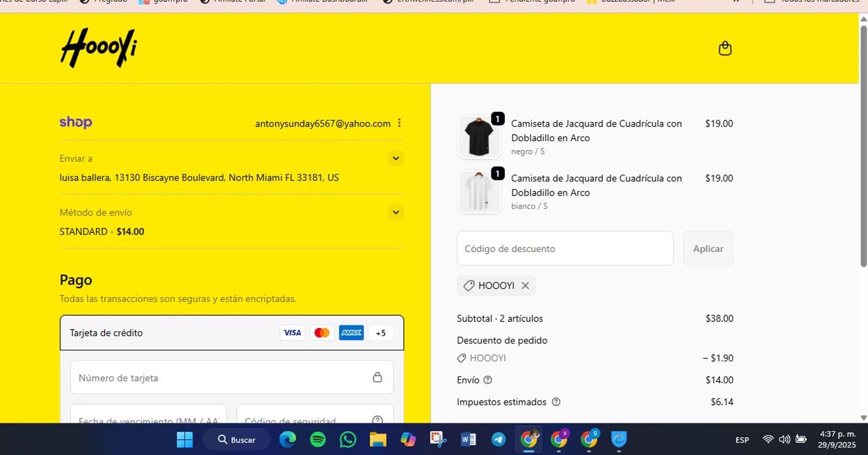Open the account options three-dot menu
Screen dimensions: 868x455
[399, 123]
